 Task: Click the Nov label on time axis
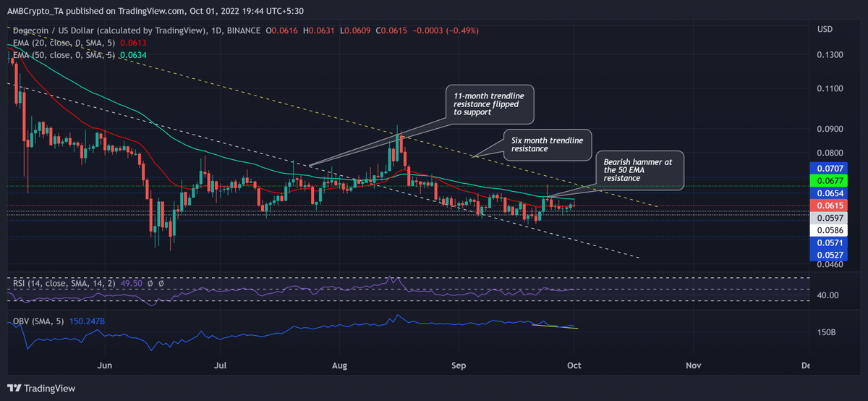click(x=694, y=365)
